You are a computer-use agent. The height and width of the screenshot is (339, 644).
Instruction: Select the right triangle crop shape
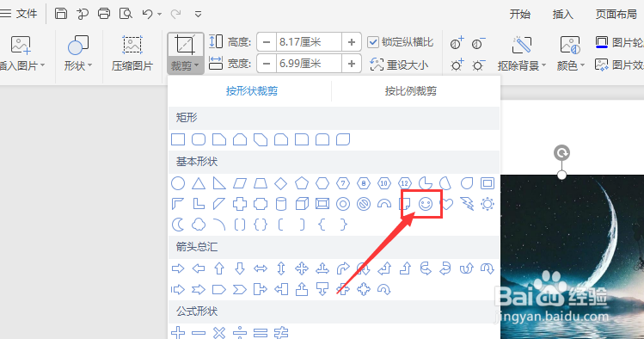219,183
